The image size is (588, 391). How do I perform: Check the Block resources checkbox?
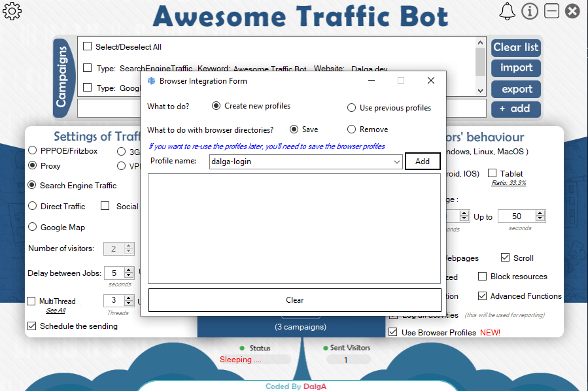[x=482, y=277]
